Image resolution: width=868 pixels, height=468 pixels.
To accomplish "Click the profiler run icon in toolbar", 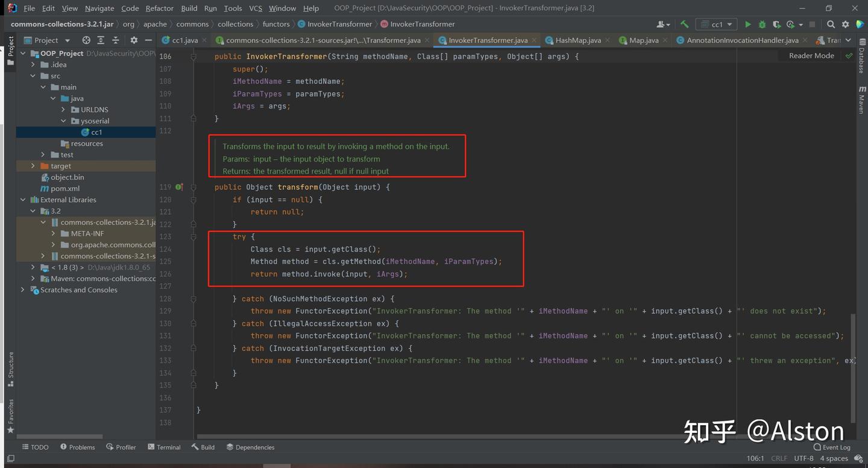I will [790, 24].
